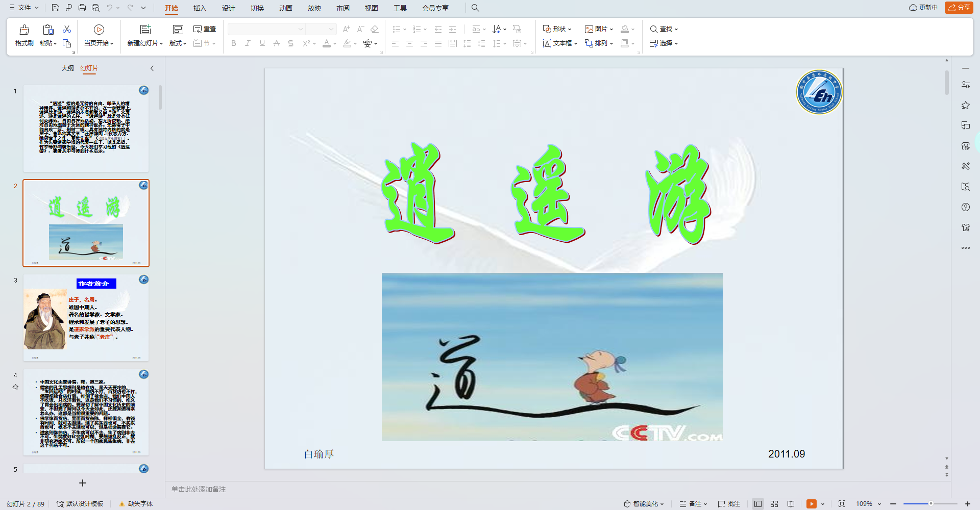
Task: Toggle bold formatting
Action: 234,43
